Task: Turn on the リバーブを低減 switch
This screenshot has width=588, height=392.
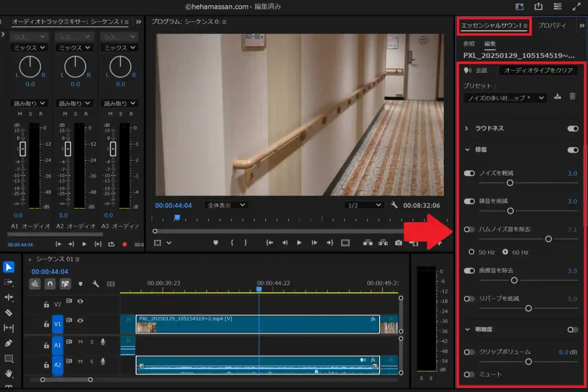Action: tap(470, 298)
